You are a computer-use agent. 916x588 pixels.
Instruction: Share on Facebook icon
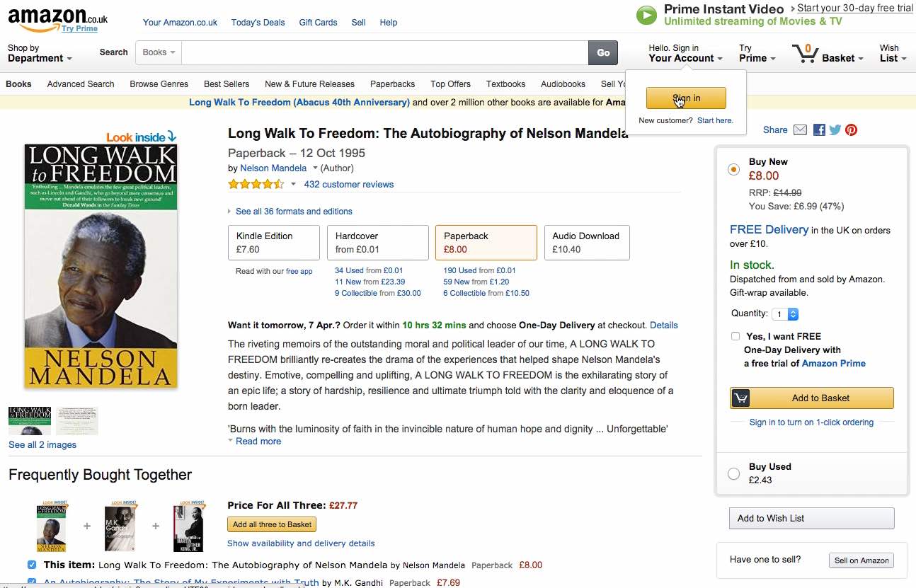coord(819,130)
